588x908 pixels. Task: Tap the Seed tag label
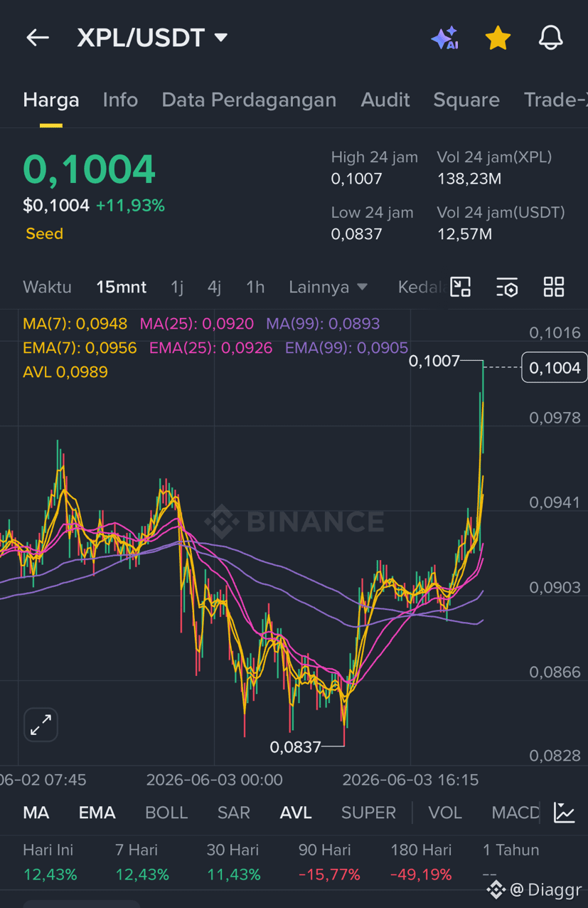44,233
